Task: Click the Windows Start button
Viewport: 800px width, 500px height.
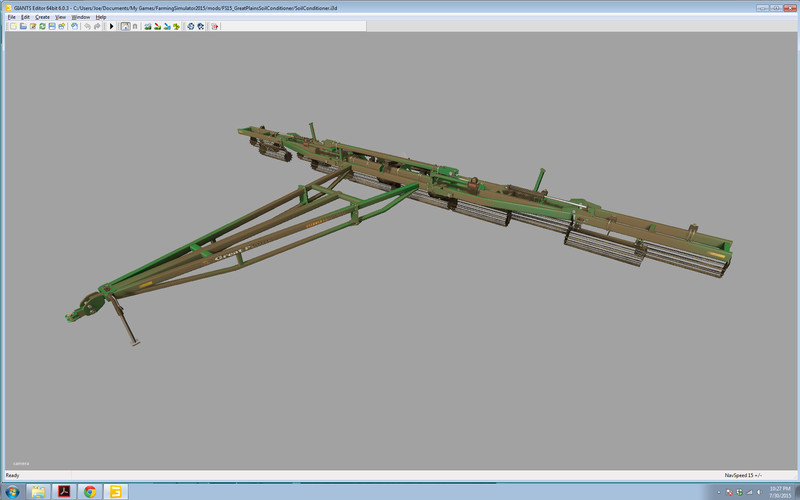Action: [x=12, y=491]
